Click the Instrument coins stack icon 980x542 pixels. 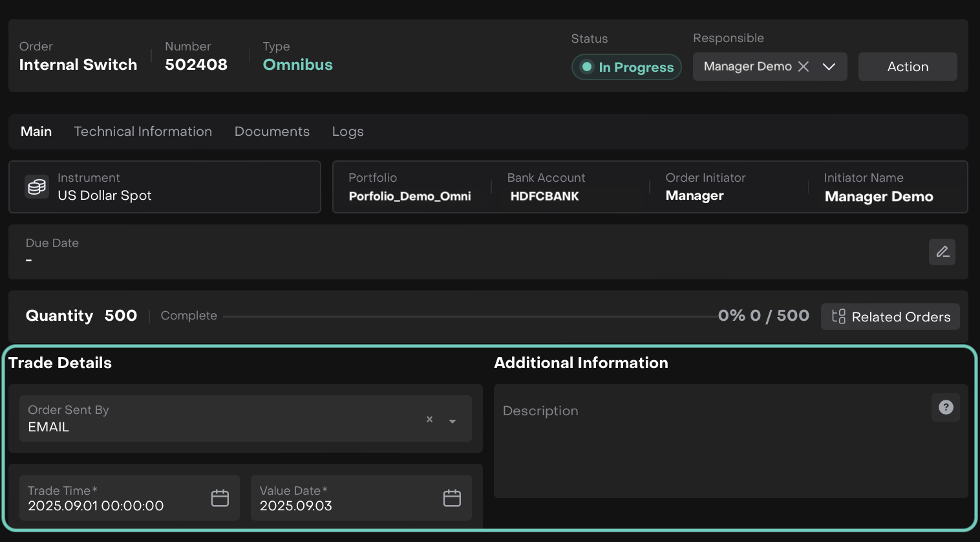click(x=37, y=187)
